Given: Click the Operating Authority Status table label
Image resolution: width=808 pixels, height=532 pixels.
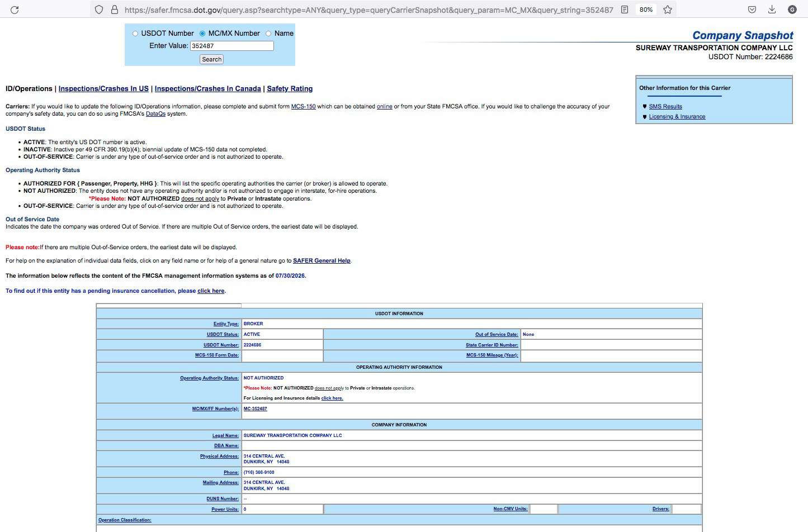Looking at the screenshot, I should [x=209, y=378].
